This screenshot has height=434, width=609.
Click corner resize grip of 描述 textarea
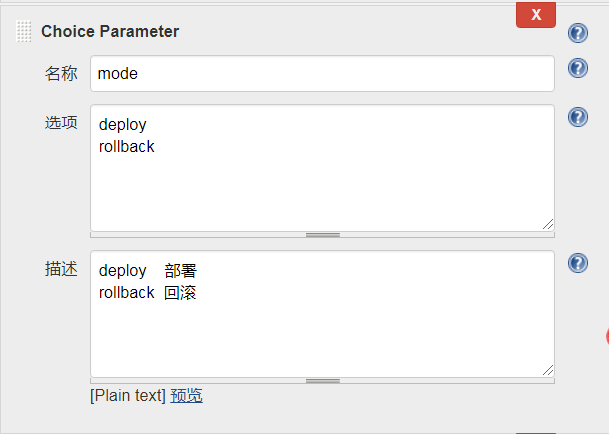tap(548, 371)
